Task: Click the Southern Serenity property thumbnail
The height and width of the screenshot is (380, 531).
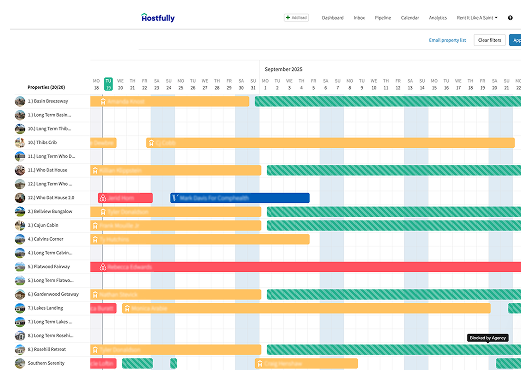Action: click(20, 363)
